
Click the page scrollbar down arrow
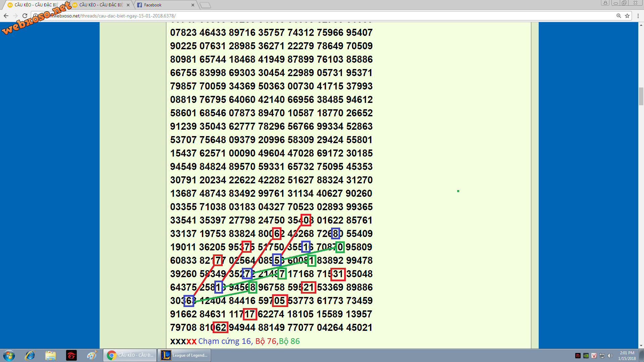tap(641, 346)
